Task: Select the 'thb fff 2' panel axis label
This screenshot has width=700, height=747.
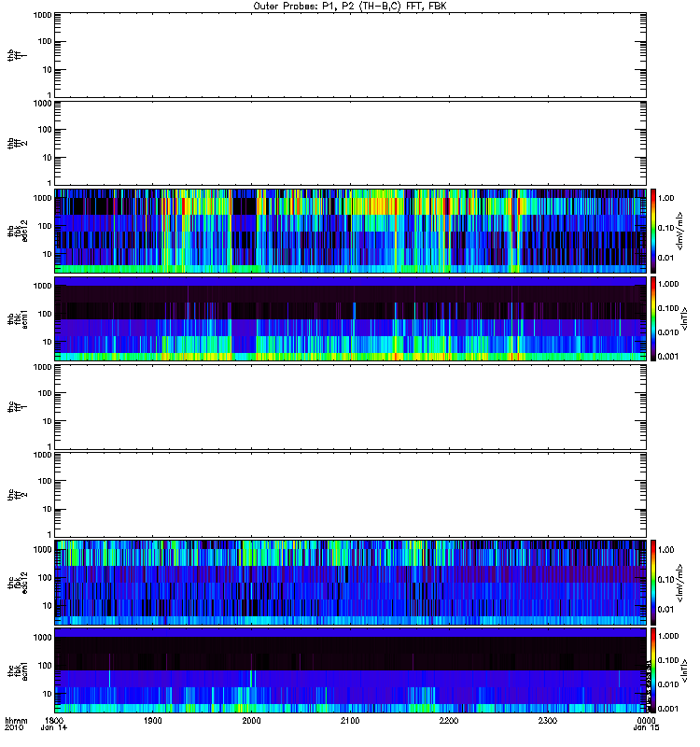Action: coord(17,144)
